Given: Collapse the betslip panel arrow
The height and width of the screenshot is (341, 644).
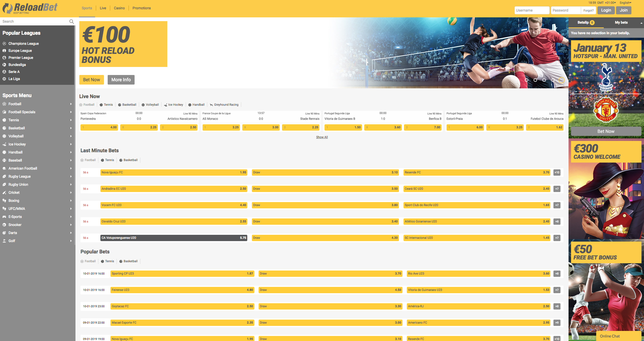Looking at the screenshot, I should (x=641, y=23).
